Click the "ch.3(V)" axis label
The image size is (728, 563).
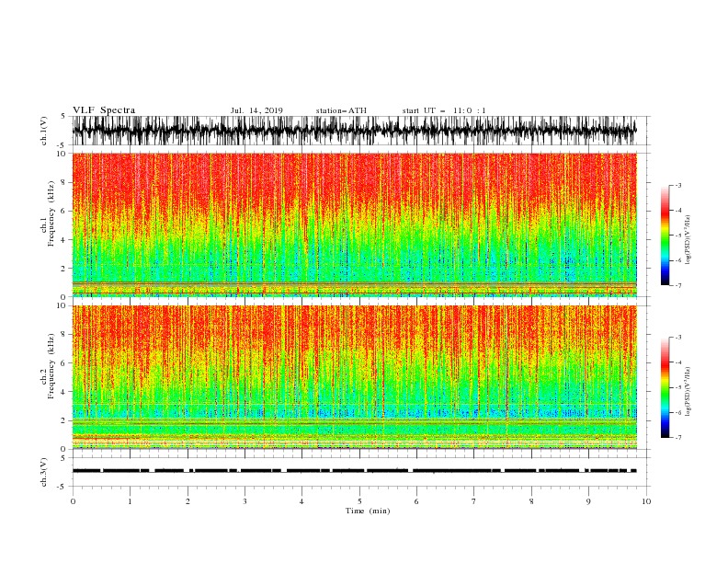point(44,472)
